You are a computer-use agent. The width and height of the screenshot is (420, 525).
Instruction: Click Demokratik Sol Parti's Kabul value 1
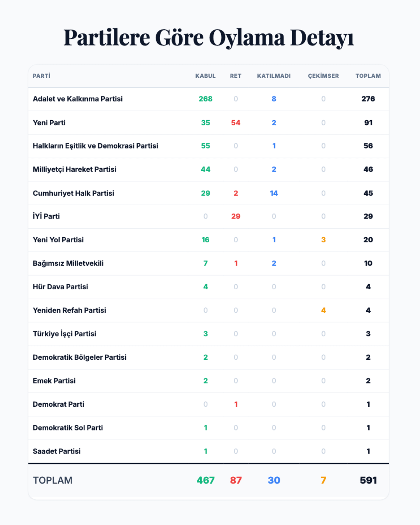pos(205,428)
